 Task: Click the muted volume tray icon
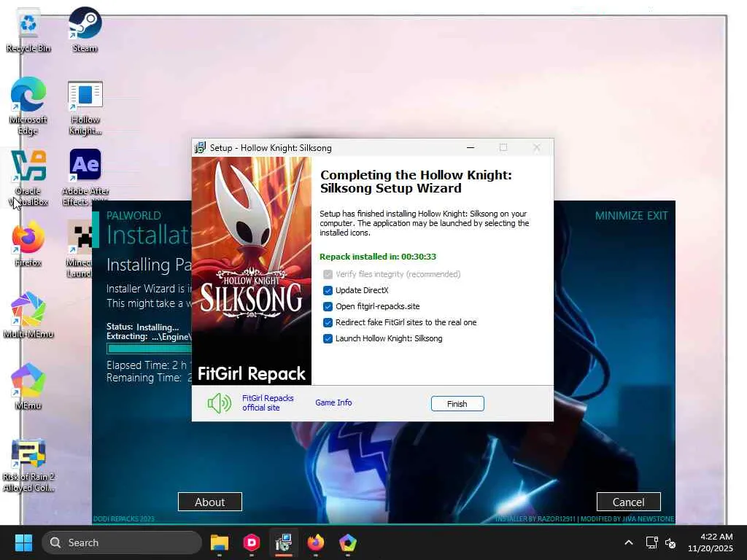pos(670,542)
